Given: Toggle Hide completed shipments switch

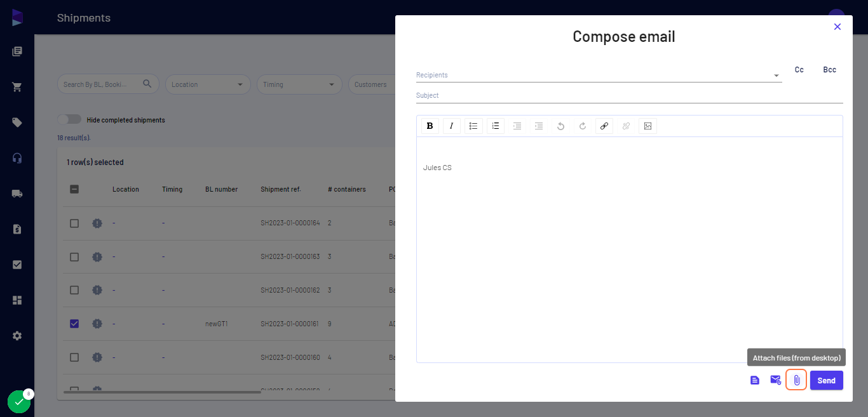Looking at the screenshot, I should click(69, 119).
